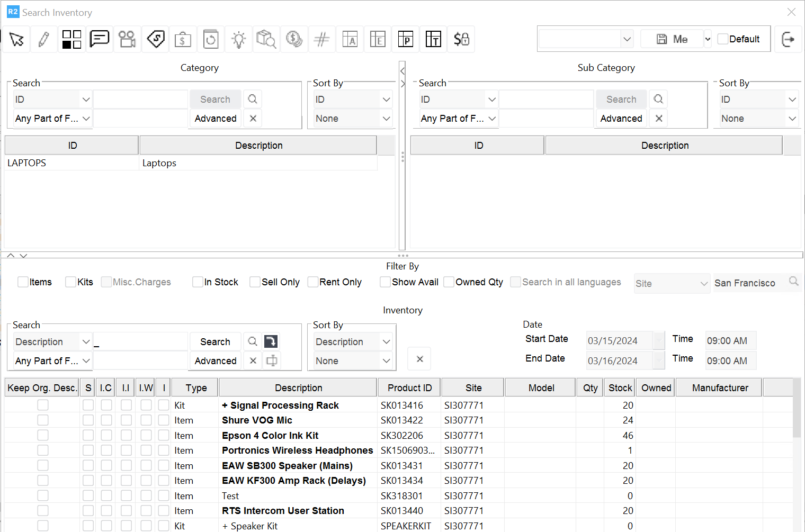Viewport: 805px width, 532px height.
Task: Open Category search ID field dropdown
Action: 53,100
